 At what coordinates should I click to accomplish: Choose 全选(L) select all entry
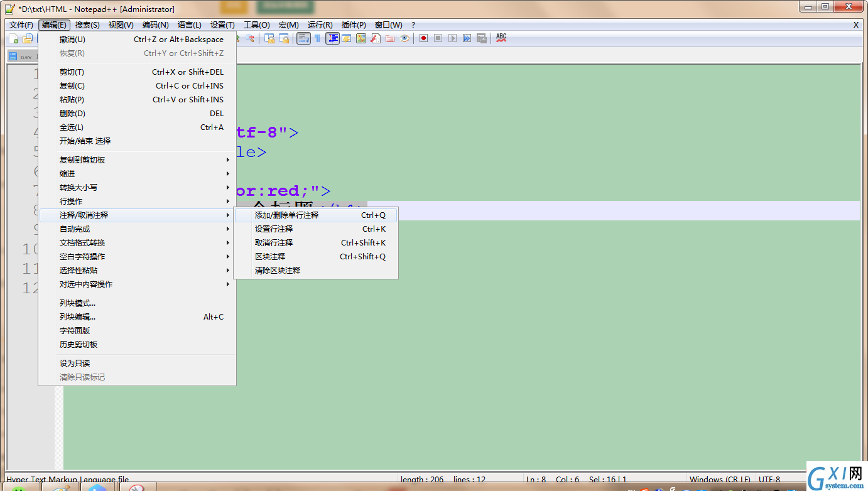(137, 127)
